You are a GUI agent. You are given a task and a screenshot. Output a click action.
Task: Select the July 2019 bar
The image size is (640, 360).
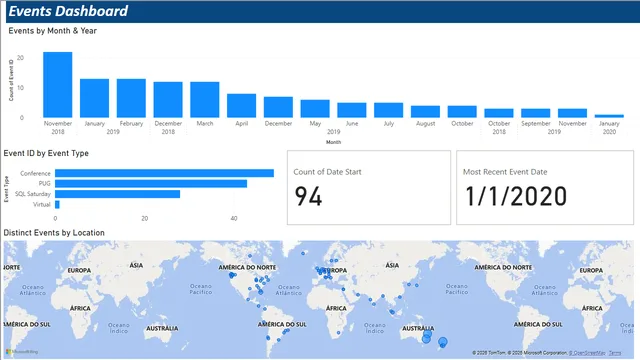click(x=388, y=110)
